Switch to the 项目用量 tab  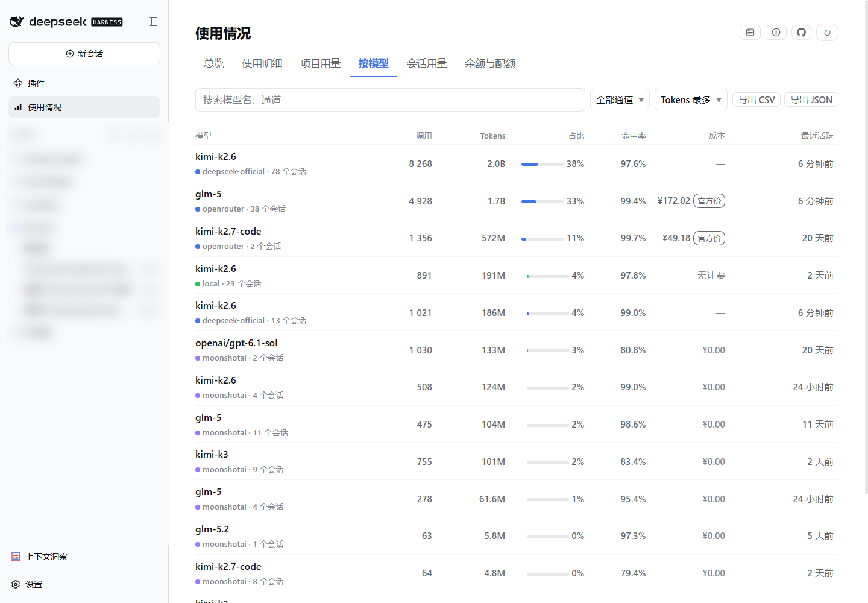tap(321, 63)
